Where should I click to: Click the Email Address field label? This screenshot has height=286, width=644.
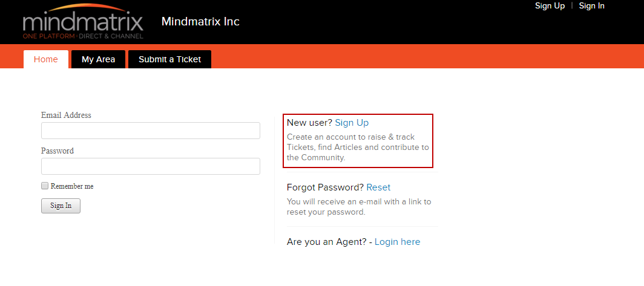pyautogui.click(x=66, y=115)
